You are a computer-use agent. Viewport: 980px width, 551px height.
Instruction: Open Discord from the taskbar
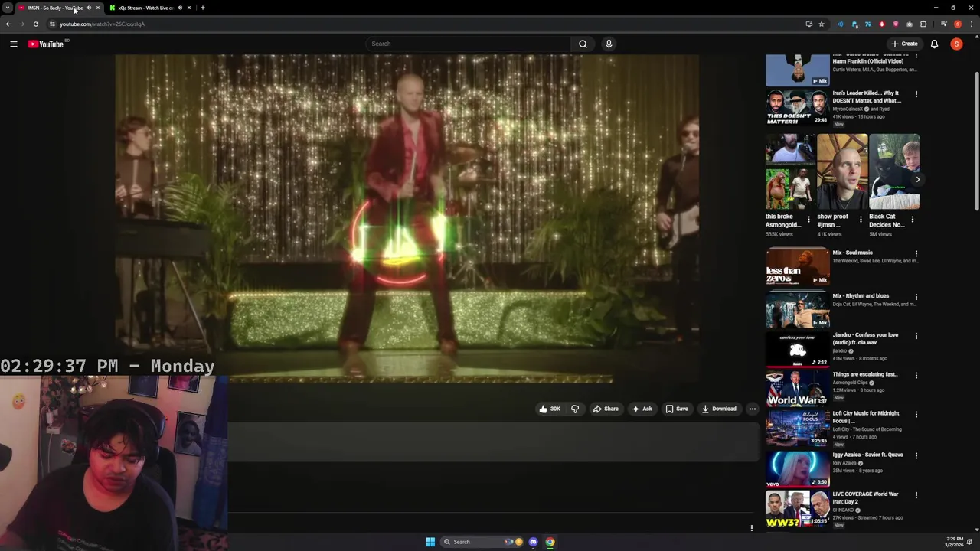(534, 542)
